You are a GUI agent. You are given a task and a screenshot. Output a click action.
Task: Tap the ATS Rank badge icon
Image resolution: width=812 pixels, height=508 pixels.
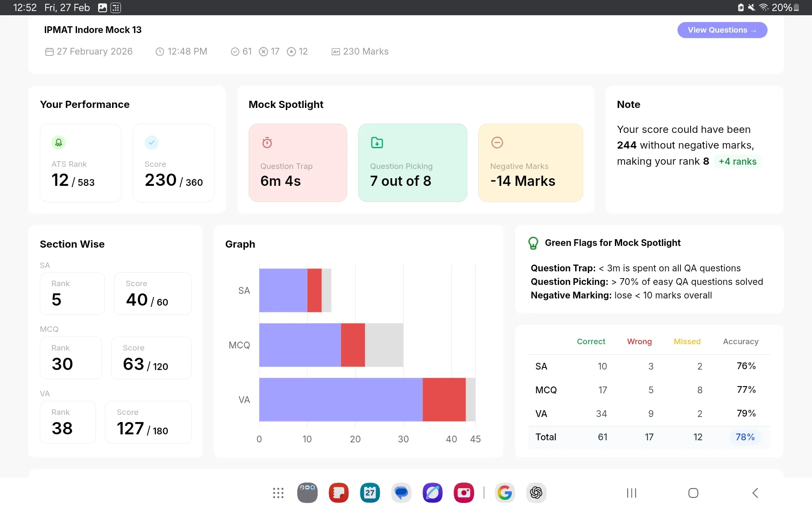click(59, 143)
